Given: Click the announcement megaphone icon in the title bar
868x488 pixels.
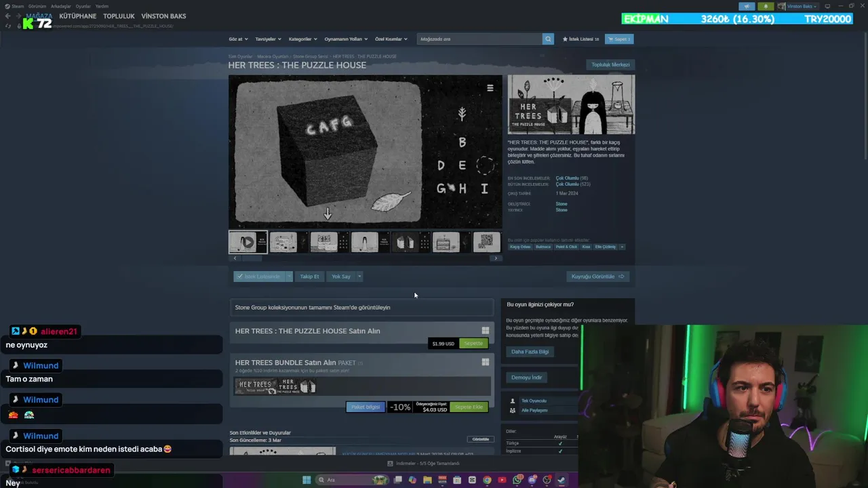Looking at the screenshot, I should click(747, 6).
